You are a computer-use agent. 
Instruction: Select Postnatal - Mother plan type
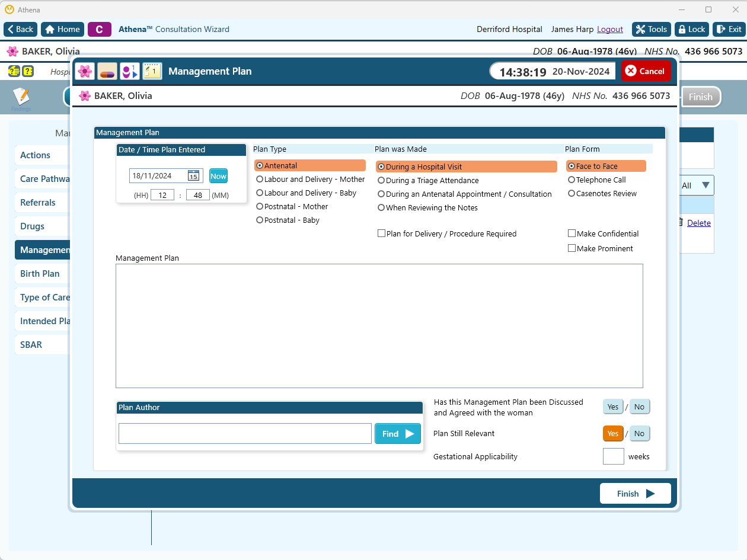(292, 206)
